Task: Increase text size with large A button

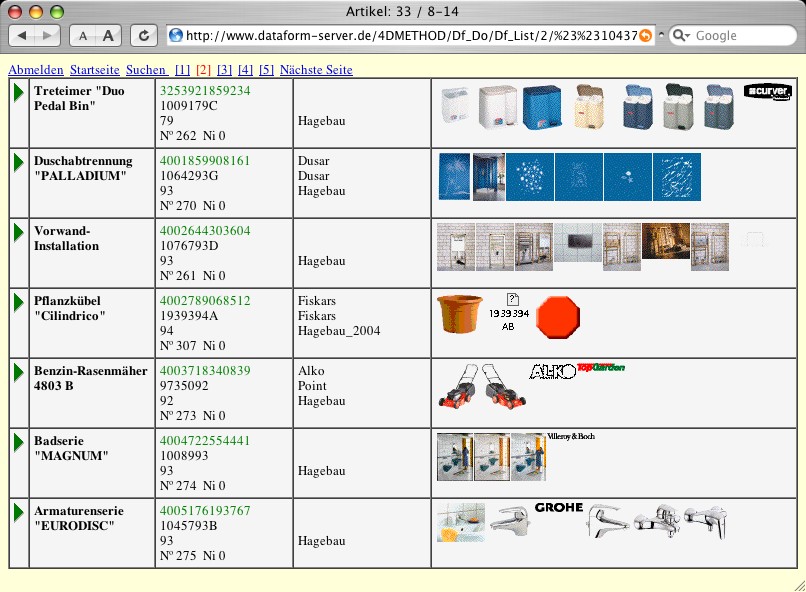Action: click(x=108, y=36)
